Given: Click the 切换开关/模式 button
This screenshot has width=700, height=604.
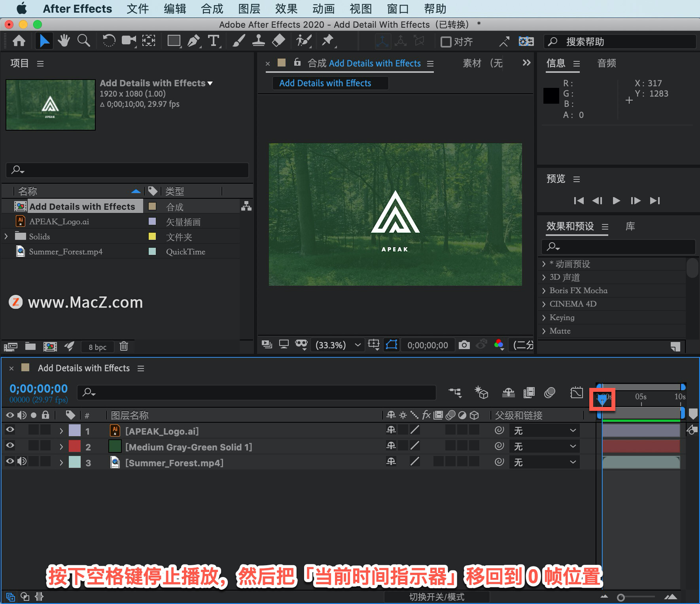Looking at the screenshot, I should [437, 596].
